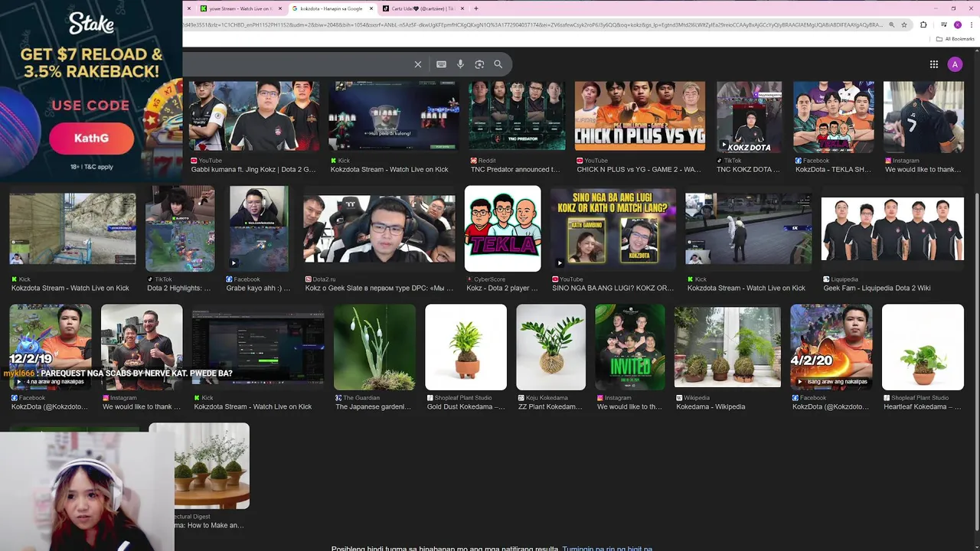980x551 pixels.
Task: Open the Chrome three-dot menu
Action: (971, 24)
